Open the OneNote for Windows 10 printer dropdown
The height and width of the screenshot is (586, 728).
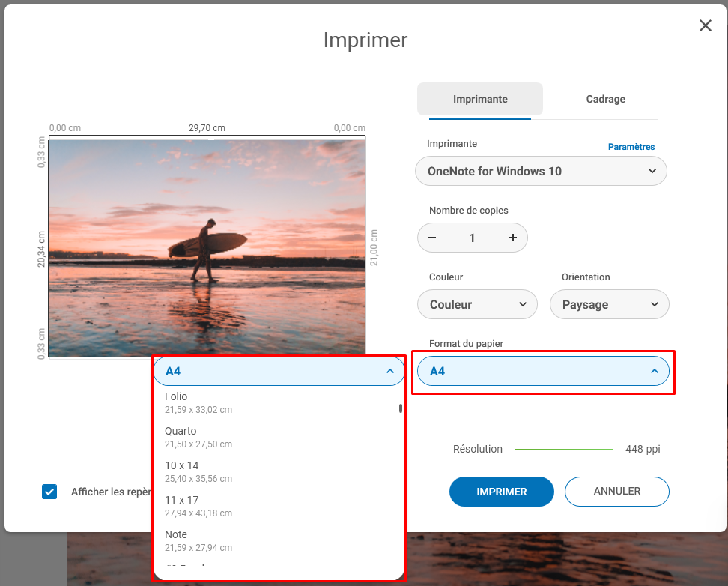541,171
